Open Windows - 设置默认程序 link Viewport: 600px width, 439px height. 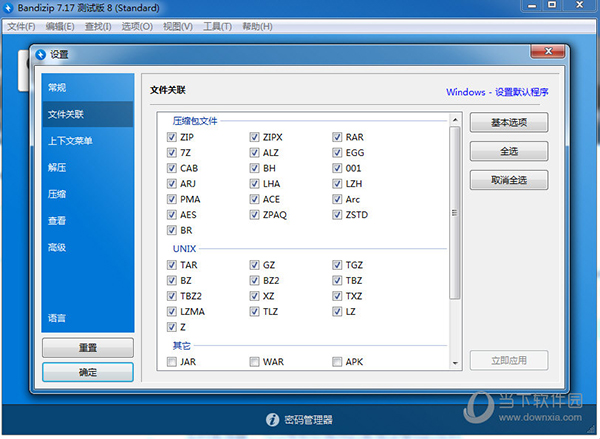click(x=497, y=92)
